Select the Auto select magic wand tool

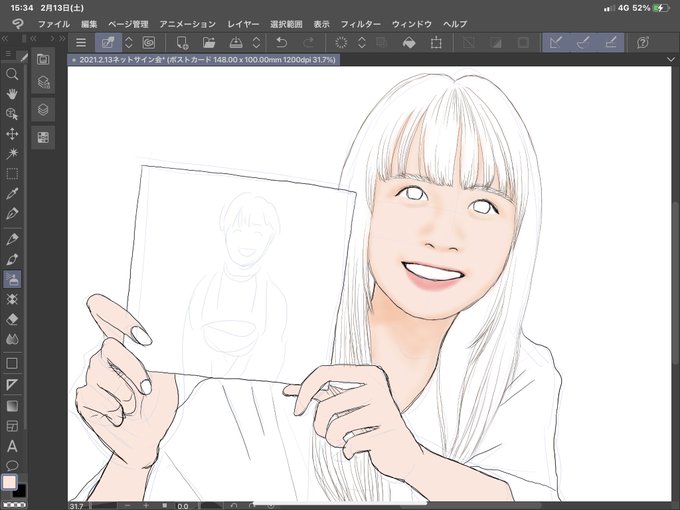12,153
